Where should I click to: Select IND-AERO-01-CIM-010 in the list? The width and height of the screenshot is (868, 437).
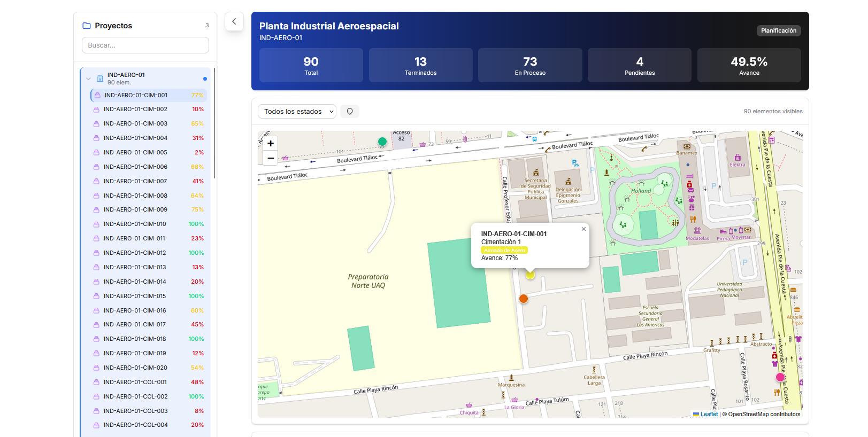135,224
